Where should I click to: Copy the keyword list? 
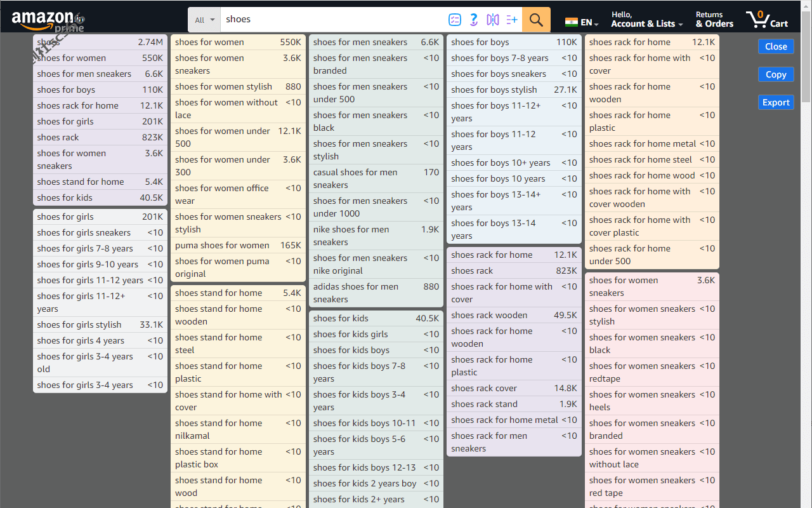click(776, 74)
